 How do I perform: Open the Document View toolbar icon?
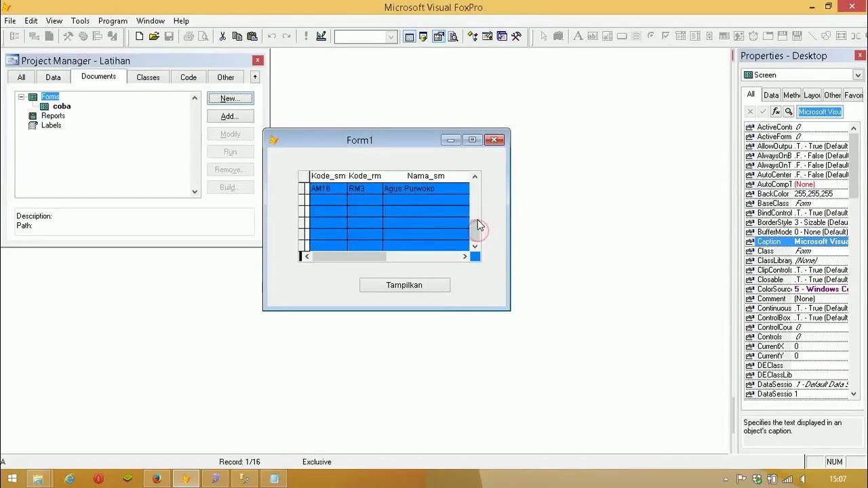[453, 37]
